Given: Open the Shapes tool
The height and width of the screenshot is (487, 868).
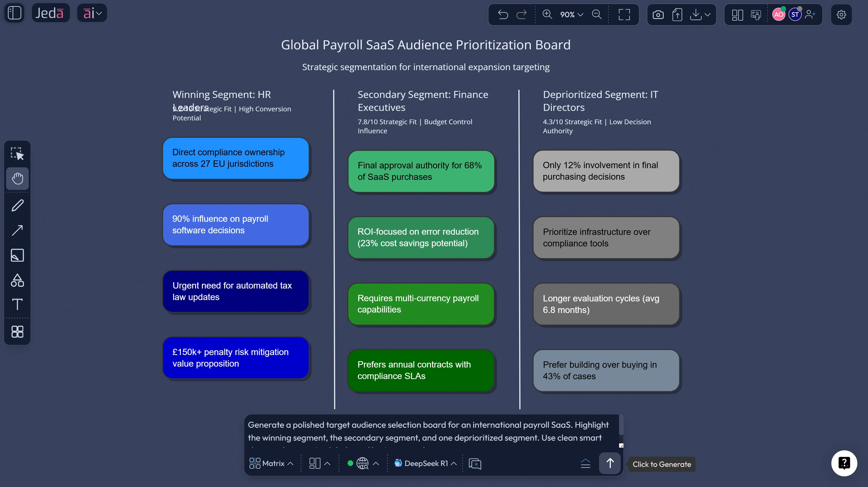Looking at the screenshot, I should click(x=17, y=280).
